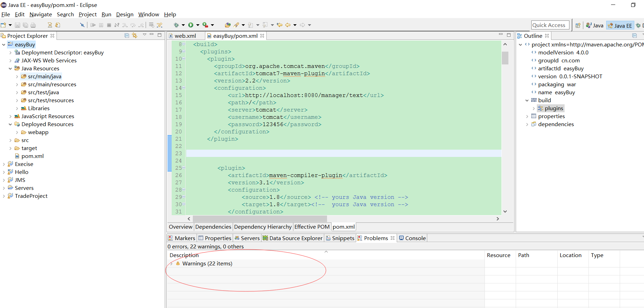Screen dimensions: 644x308
Task: Click the New file wizard icon
Action: click(3, 25)
